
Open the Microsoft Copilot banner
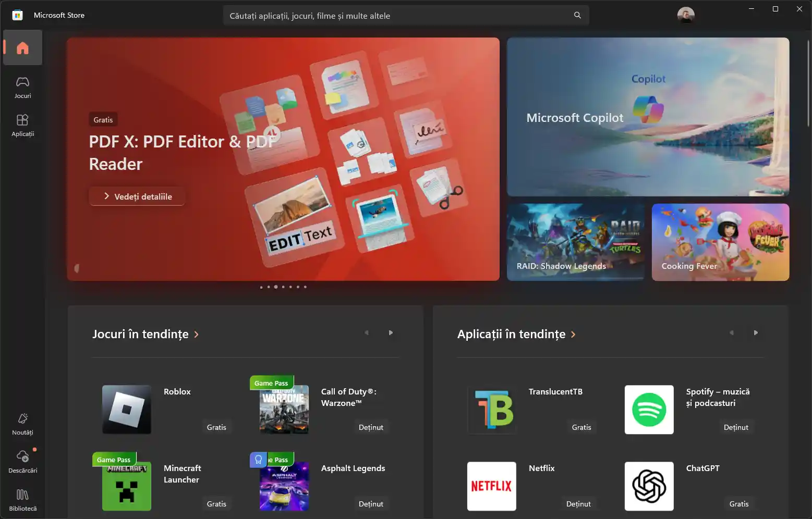(x=648, y=117)
